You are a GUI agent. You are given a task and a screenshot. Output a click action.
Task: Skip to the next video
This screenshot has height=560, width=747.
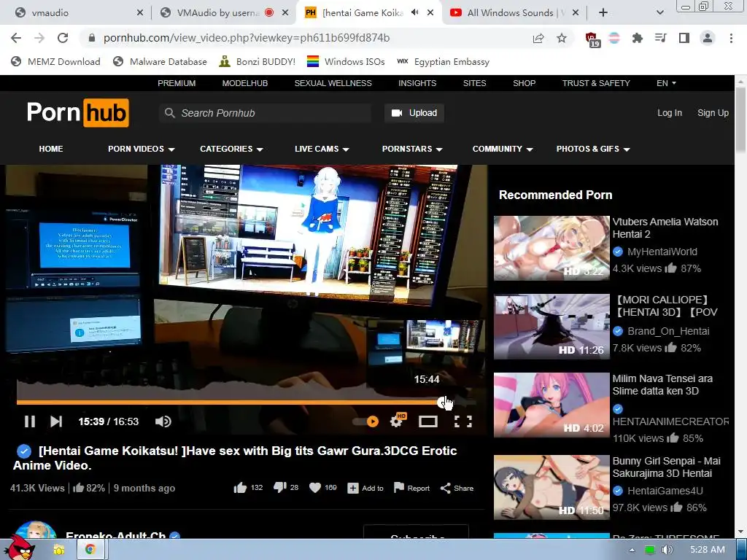(x=56, y=421)
